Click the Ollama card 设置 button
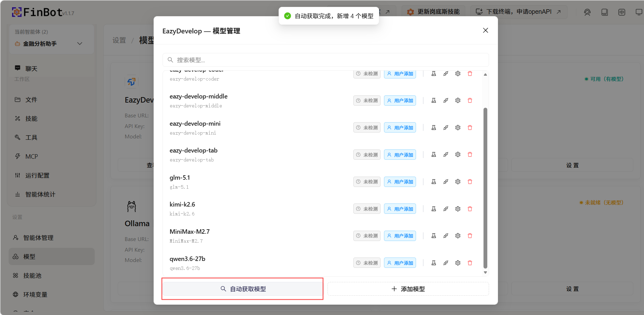644x315 pixels. pyautogui.click(x=572, y=289)
